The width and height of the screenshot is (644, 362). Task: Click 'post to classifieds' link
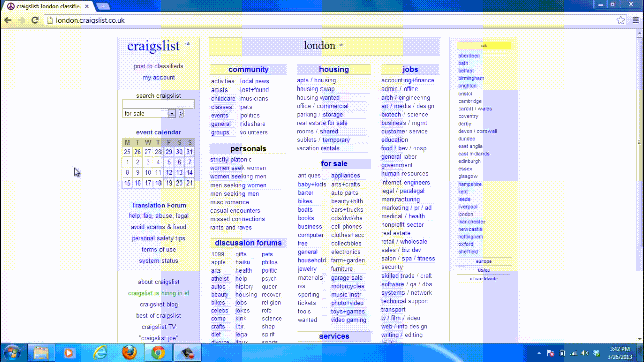pyautogui.click(x=158, y=66)
